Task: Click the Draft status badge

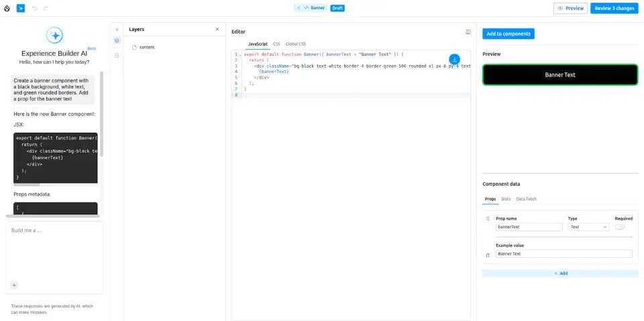Action: (x=337, y=8)
